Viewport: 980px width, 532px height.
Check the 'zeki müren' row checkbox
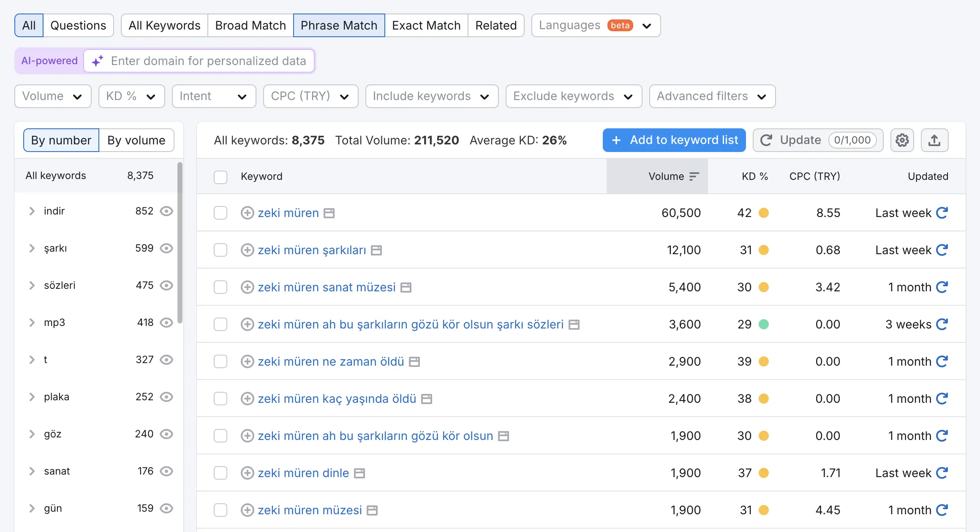point(220,213)
